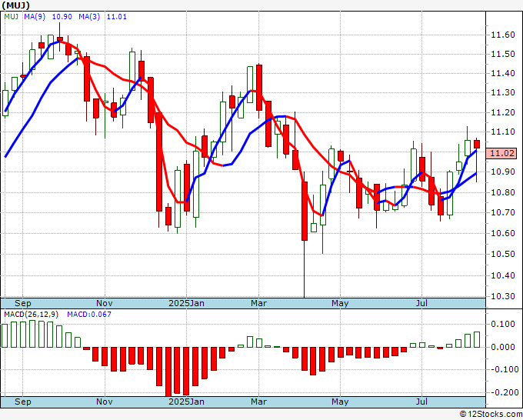Click Sep on the MACD time axis
Image resolution: width=523 pixels, height=420 pixels.
[22, 402]
